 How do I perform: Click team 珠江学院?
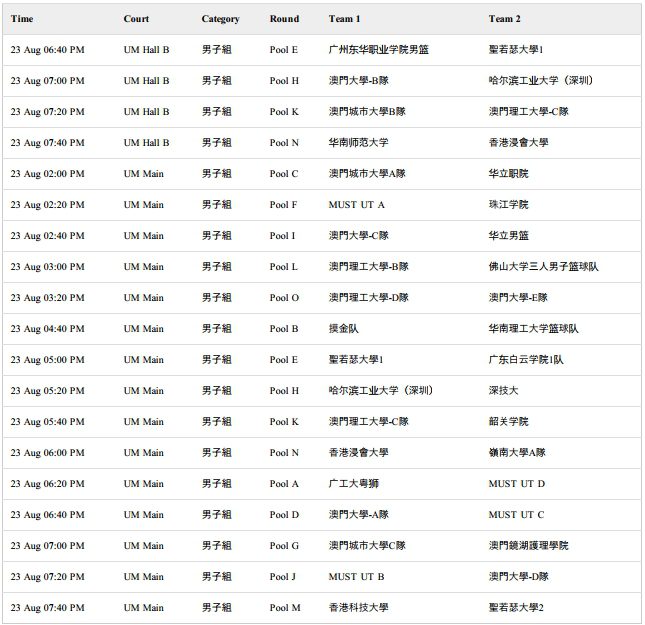[508, 204]
